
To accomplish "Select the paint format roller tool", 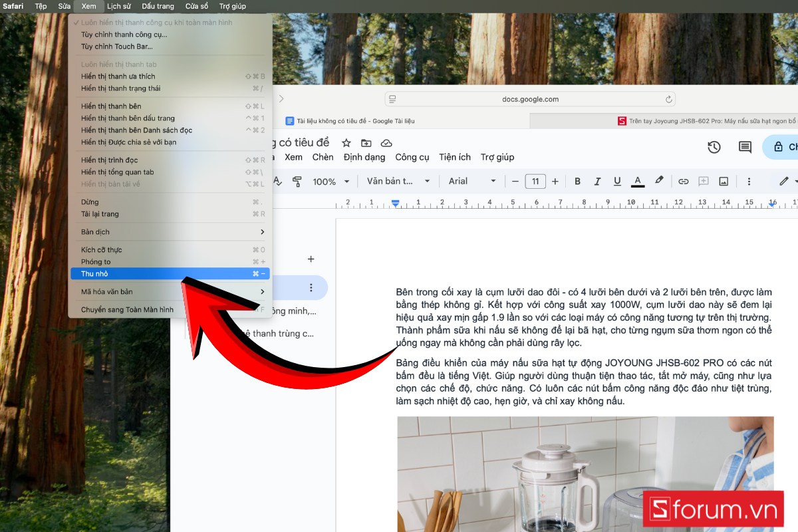I will pos(297,181).
